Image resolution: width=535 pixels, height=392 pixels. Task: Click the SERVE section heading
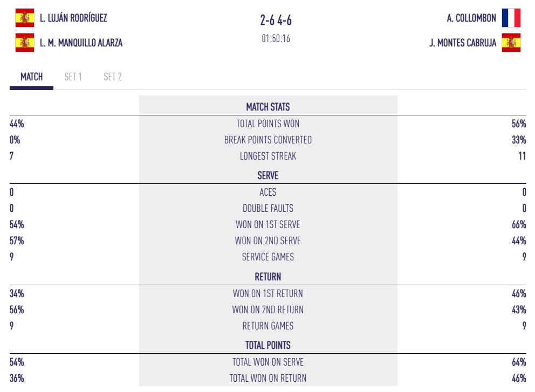(268, 175)
